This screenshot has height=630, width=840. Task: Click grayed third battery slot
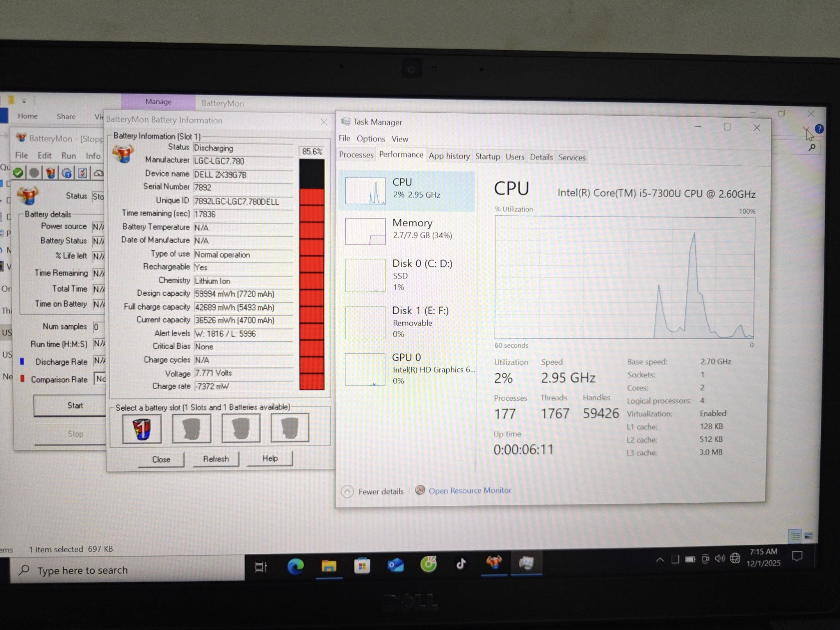[x=241, y=428]
